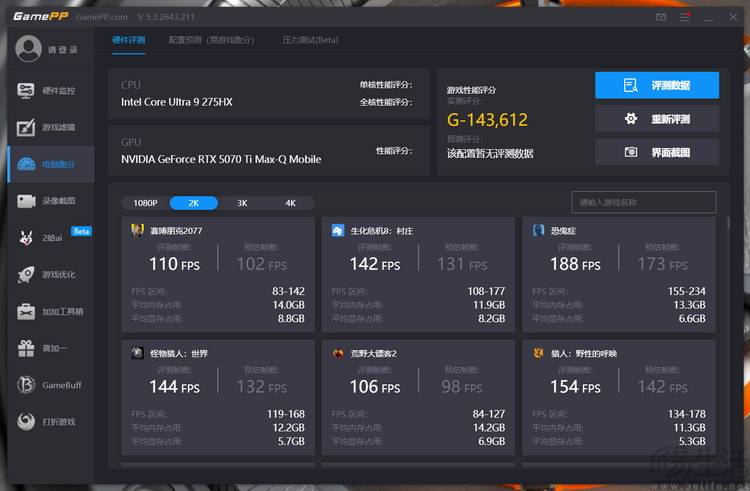
Task: Open the Gamepp toolbox icon
Action: pos(26,311)
